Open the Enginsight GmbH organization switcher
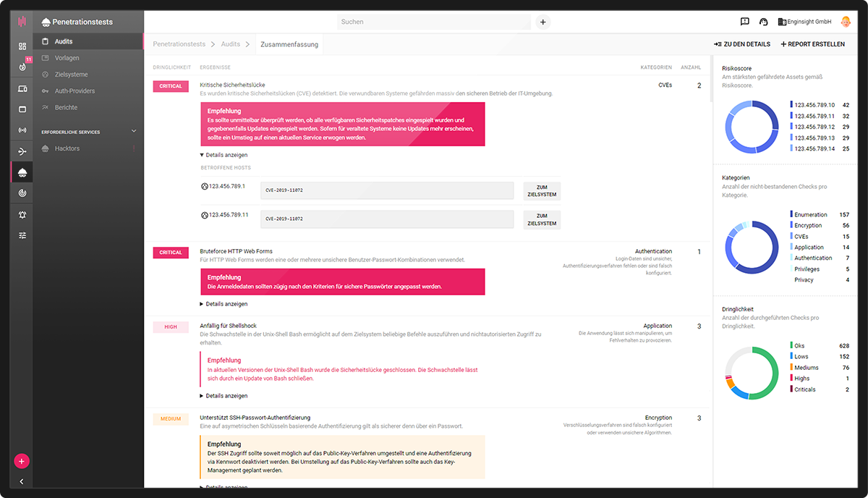 [804, 22]
